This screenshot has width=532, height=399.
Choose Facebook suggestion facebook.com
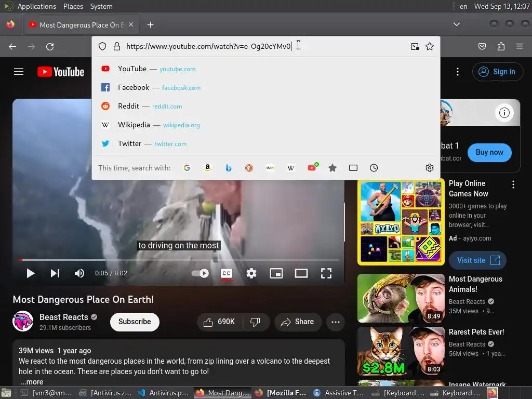click(x=265, y=87)
